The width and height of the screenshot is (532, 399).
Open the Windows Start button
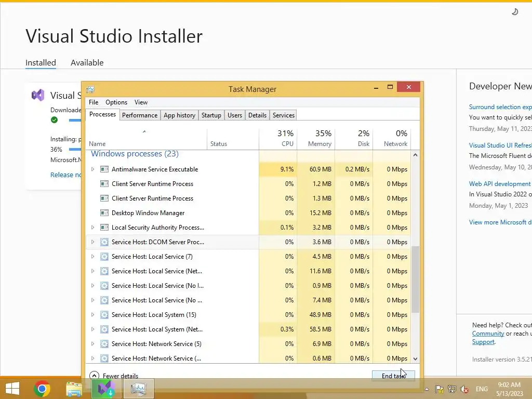coord(12,389)
